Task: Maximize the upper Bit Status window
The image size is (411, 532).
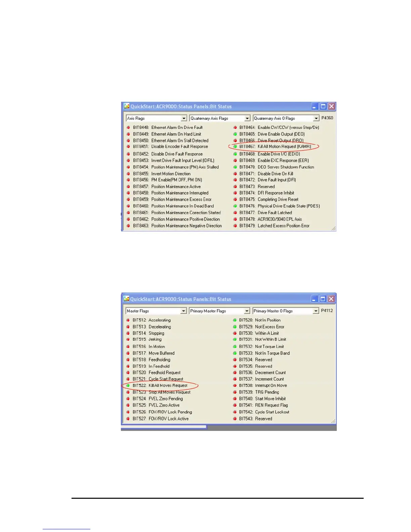Action: coord(323,106)
